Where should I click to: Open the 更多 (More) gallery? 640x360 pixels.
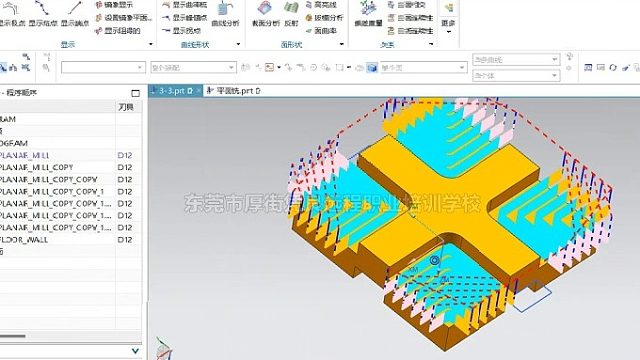[448, 18]
